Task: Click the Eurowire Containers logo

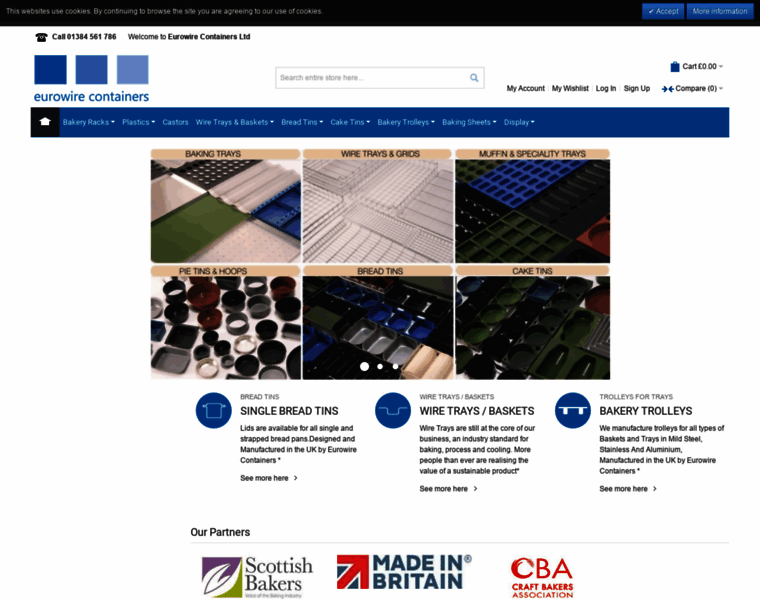Action: point(91,79)
